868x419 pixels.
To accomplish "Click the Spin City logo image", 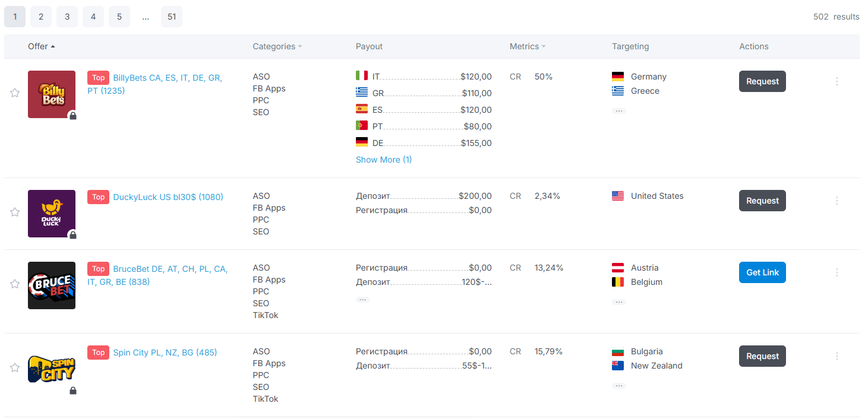I will coord(52,369).
